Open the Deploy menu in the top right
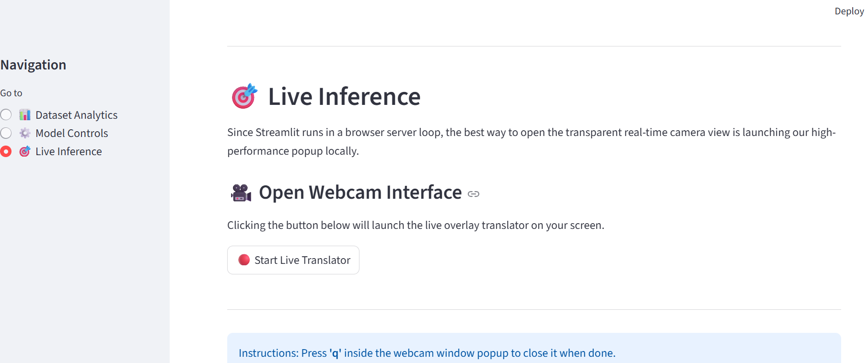The image size is (868, 363). pyautogui.click(x=848, y=11)
